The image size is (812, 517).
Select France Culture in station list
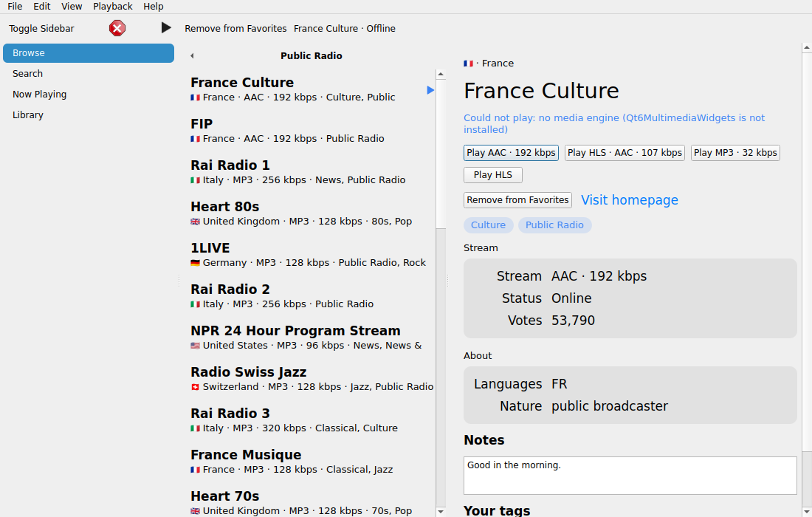coord(312,89)
